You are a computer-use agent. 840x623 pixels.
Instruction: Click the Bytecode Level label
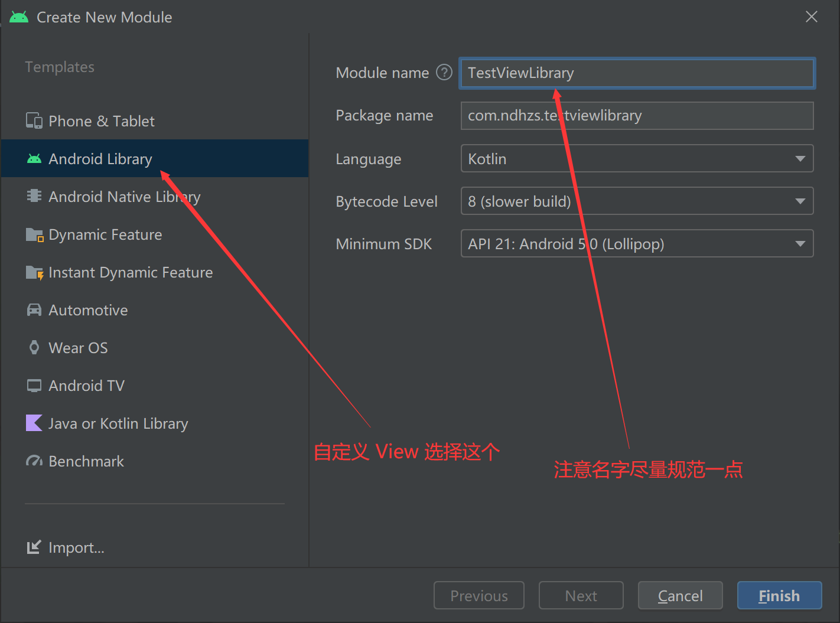click(x=387, y=201)
